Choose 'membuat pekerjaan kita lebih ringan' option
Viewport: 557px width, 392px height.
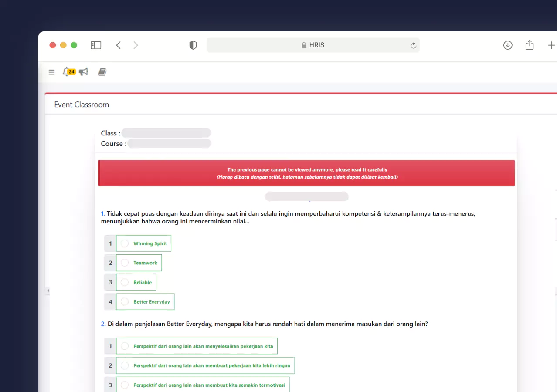(x=125, y=366)
